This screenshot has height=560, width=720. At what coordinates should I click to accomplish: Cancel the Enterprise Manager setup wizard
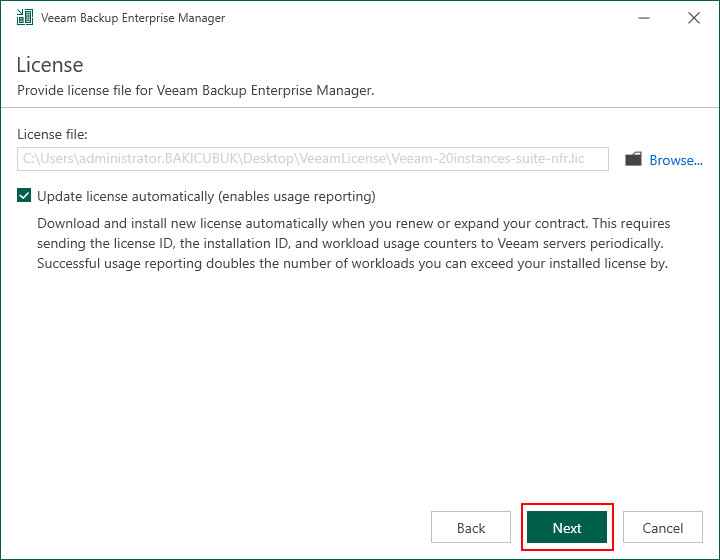[663, 527]
